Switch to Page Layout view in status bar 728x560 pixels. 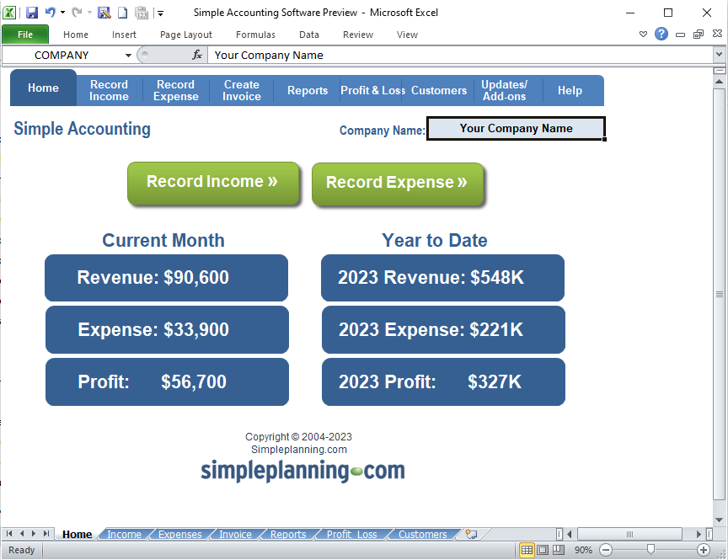[543, 550]
